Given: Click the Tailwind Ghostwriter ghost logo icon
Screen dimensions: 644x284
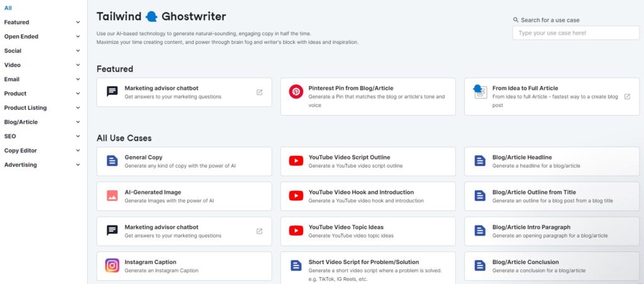Looking at the screenshot, I should (152, 16).
